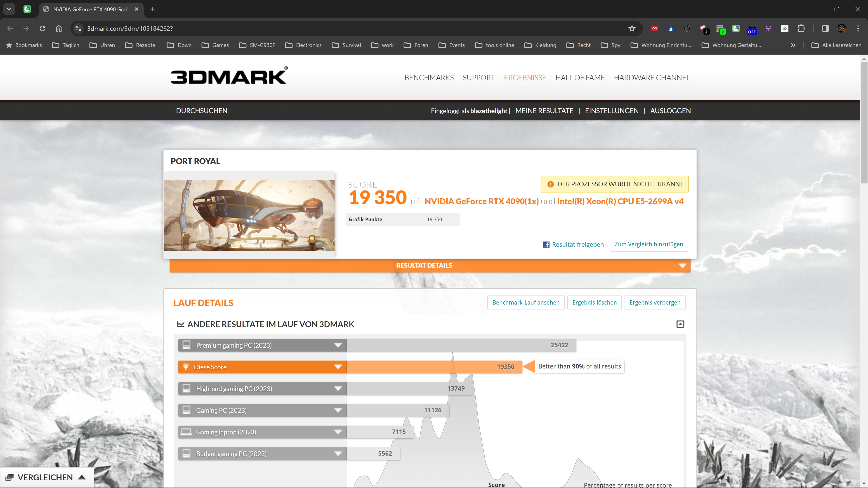Click Zum Vergleich hinzufügen button

click(649, 244)
